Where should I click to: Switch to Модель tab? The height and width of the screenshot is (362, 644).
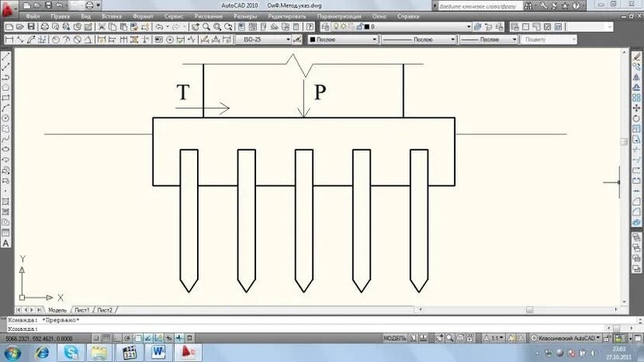57,310
